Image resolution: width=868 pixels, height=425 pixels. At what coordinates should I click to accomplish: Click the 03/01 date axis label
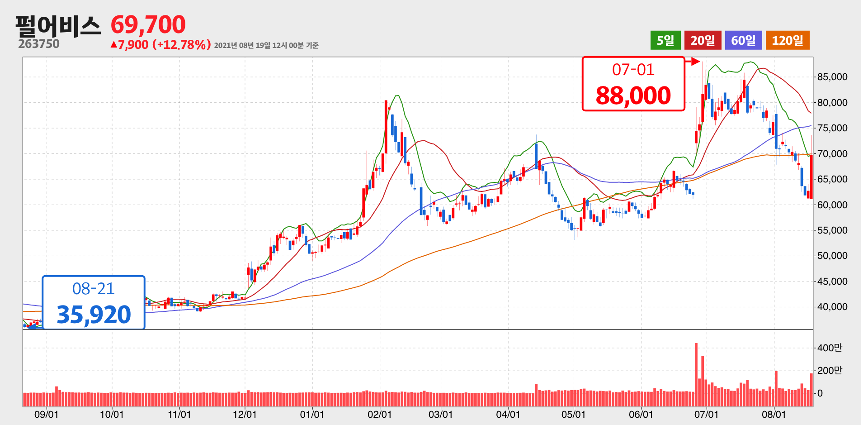click(441, 415)
